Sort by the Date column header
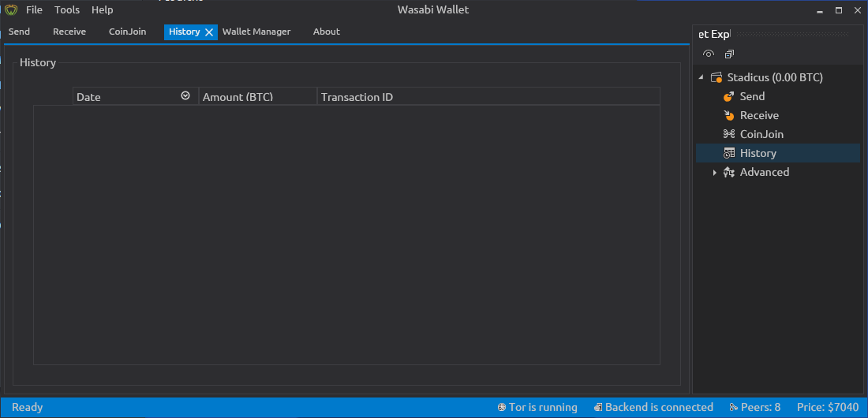Viewport: 868px width, 418px height. [x=136, y=96]
